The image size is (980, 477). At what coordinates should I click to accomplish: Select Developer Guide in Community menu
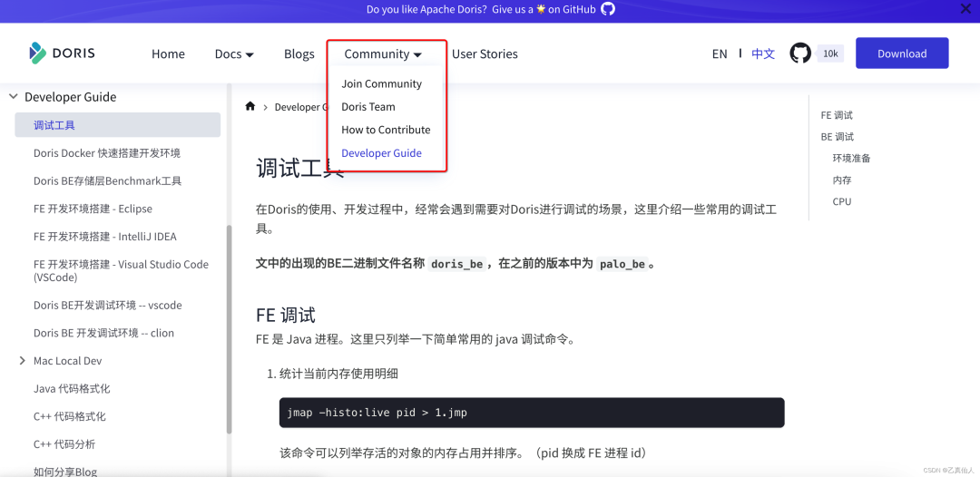(x=381, y=153)
